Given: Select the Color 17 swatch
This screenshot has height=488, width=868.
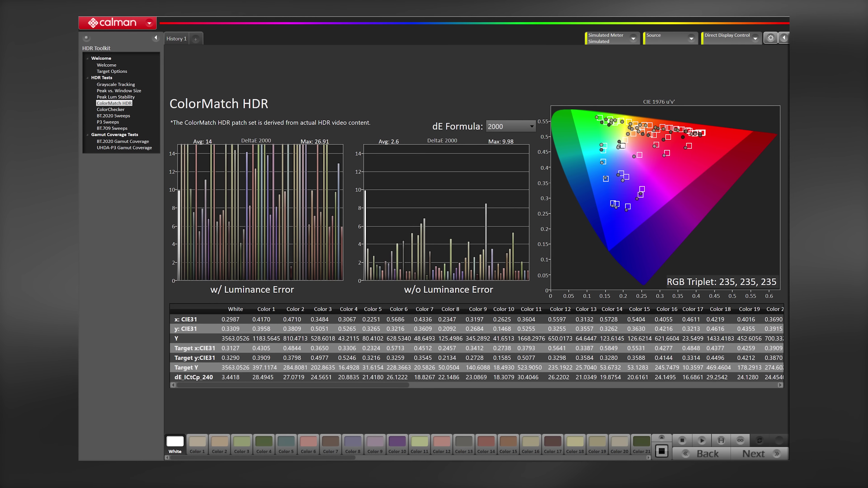Looking at the screenshot, I should coord(553,445).
